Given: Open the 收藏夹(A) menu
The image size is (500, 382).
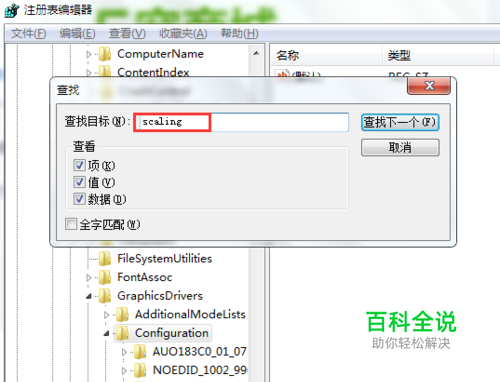Looking at the screenshot, I should pos(183,33).
